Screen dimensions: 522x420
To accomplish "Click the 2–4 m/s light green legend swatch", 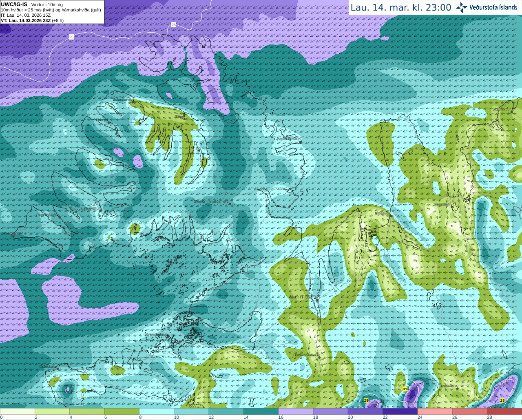I will tap(52, 411).
